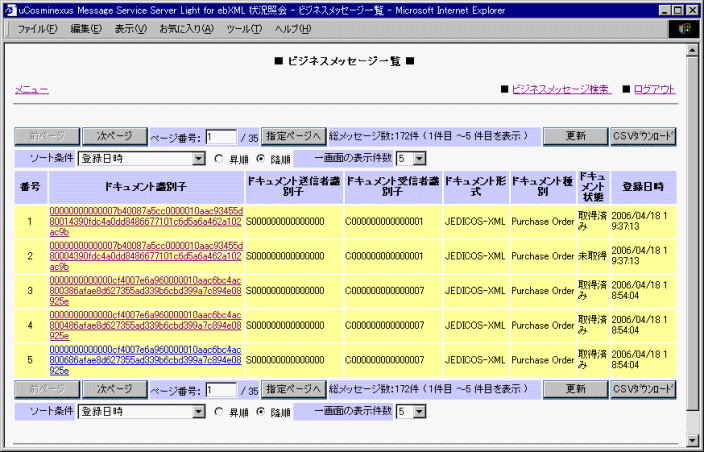Open the お気に入り(A) favorites menu
Image resolution: width=704 pixels, height=452 pixels.
(186, 29)
